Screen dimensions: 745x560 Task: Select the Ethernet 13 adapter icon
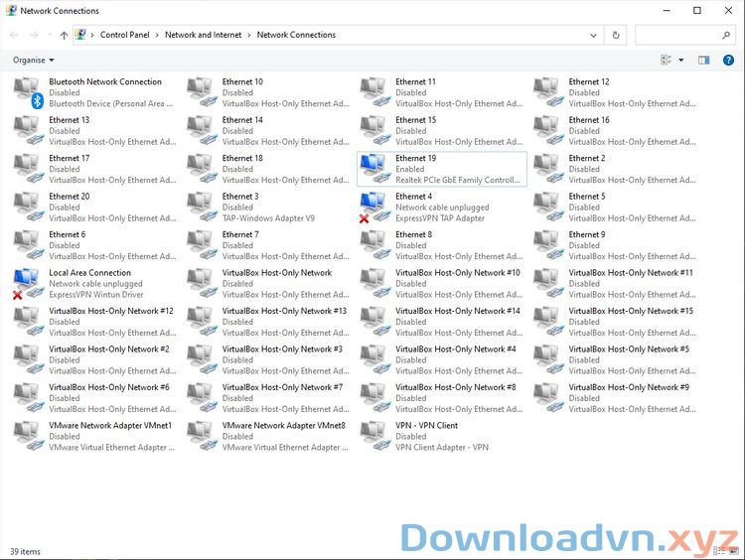click(29, 131)
